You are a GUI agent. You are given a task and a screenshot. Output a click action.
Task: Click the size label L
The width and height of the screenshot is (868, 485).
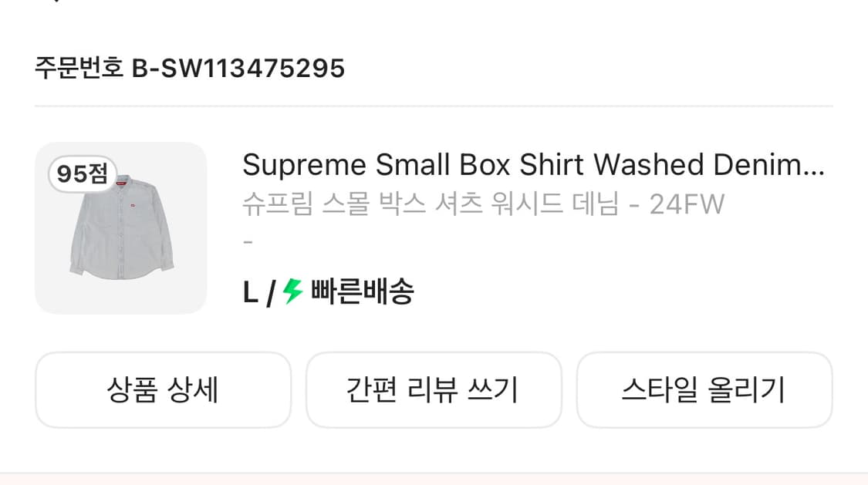coord(248,291)
